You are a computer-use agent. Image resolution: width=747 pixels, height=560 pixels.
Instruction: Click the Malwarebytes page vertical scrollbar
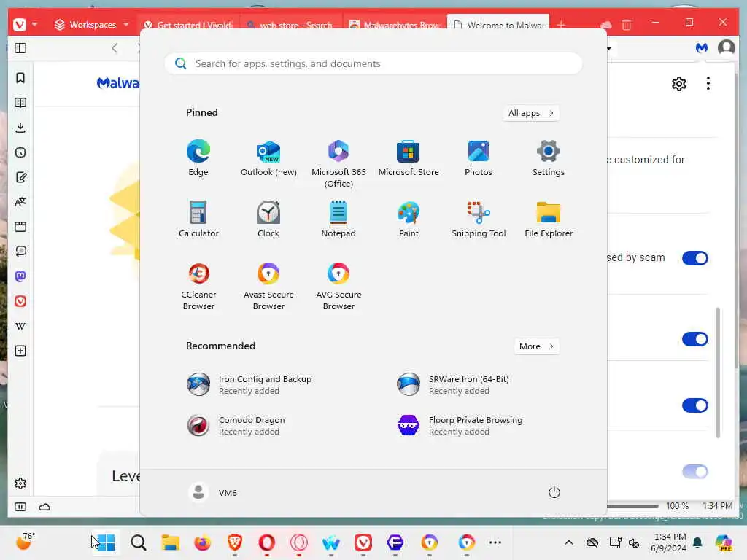(x=718, y=373)
